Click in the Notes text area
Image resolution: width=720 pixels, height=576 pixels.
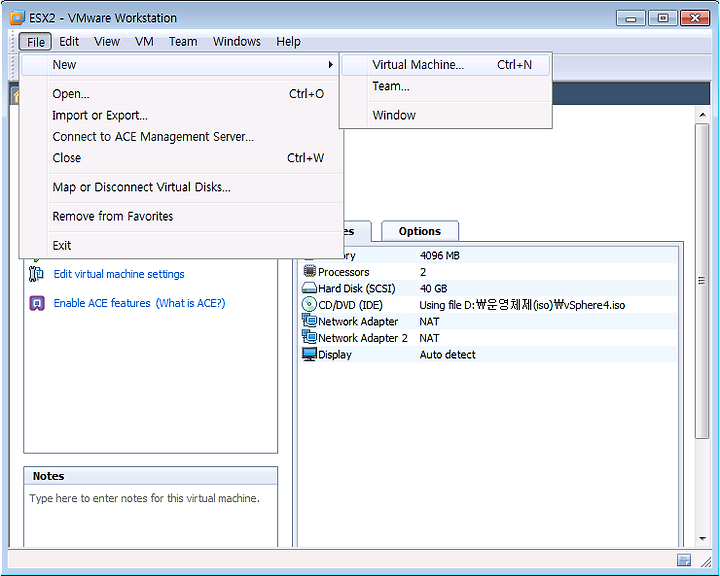coord(151,516)
